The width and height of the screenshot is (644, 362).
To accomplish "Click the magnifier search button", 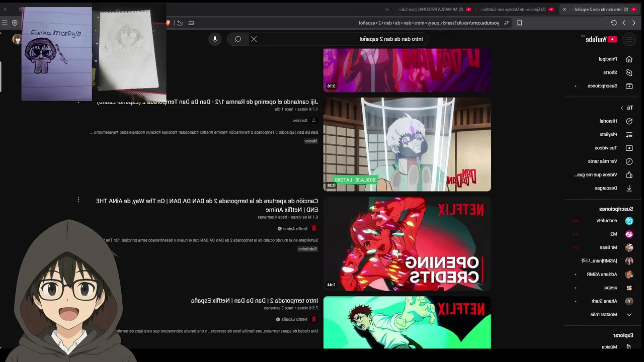I will coord(238,39).
